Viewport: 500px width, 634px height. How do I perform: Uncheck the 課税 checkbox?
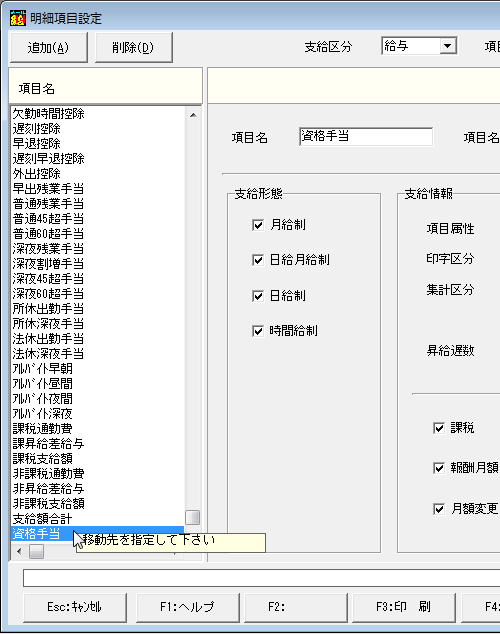(x=439, y=428)
